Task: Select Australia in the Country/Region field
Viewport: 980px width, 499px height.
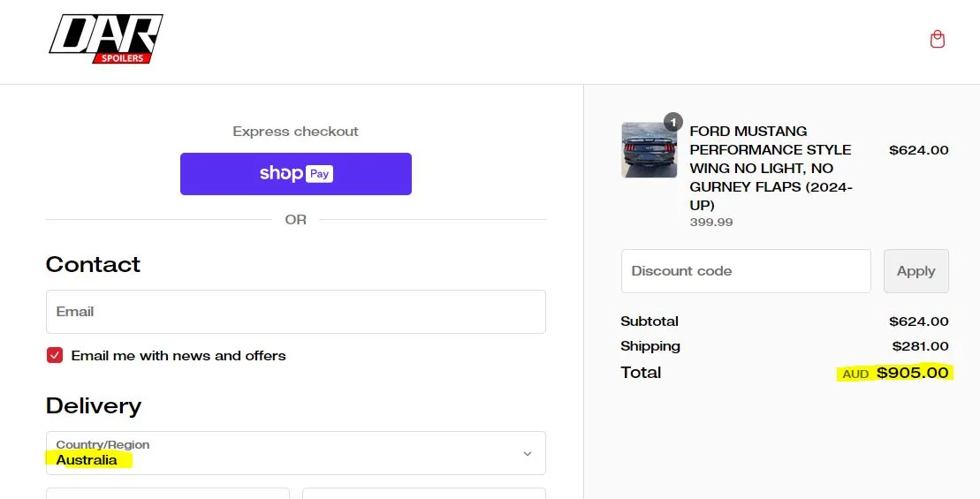Action: point(87,459)
